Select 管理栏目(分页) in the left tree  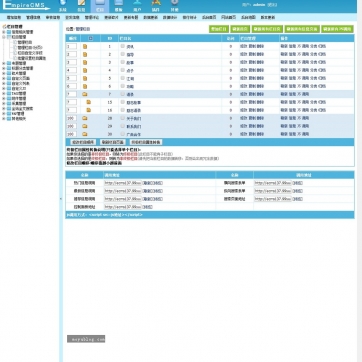[x=30, y=48]
